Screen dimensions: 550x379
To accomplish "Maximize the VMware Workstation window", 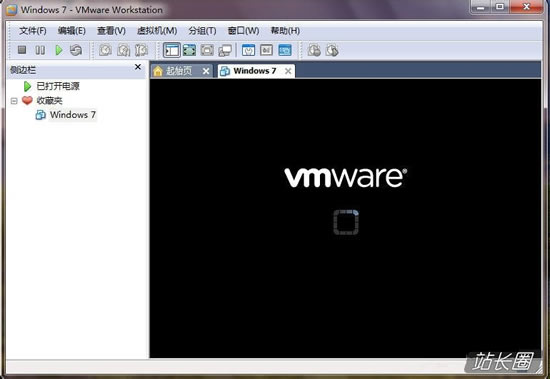I will tap(500, 7).
